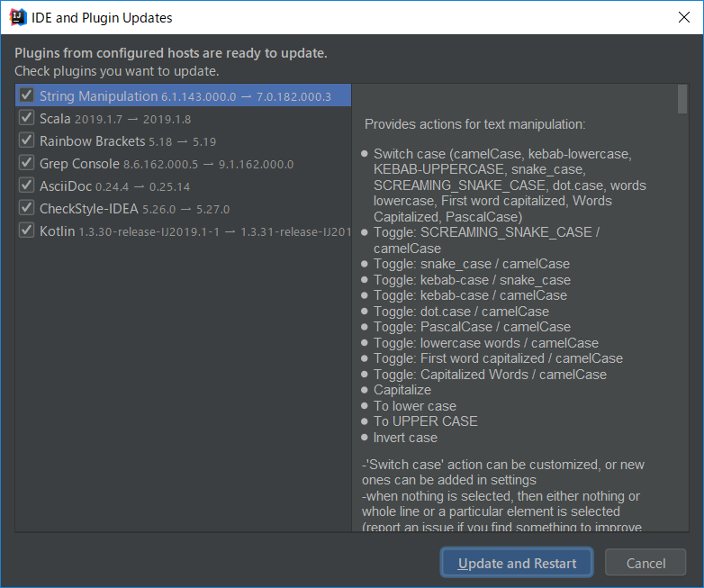Screen dimensions: 704x588
Task: Uncheck the String Manipulation plugin checkbox
Action: [26, 95]
